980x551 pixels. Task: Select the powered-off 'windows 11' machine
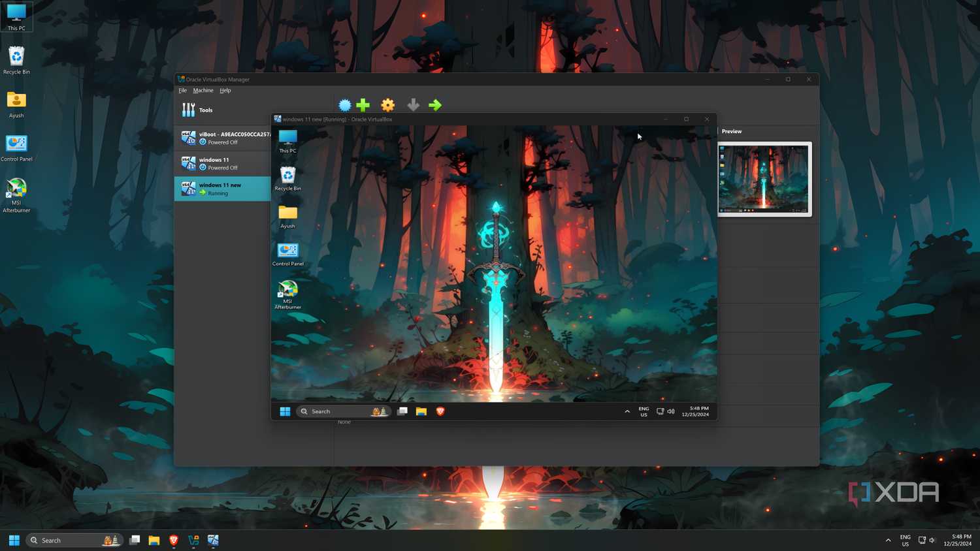click(222, 163)
